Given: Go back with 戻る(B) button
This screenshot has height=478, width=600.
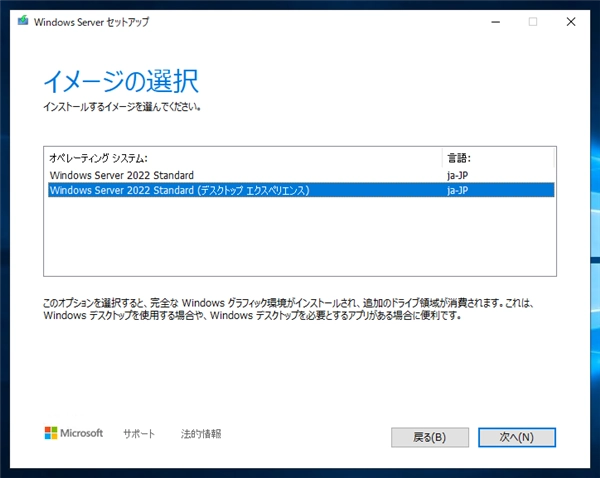Looking at the screenshot, I should pyautogui.click(x=430, y=437).
